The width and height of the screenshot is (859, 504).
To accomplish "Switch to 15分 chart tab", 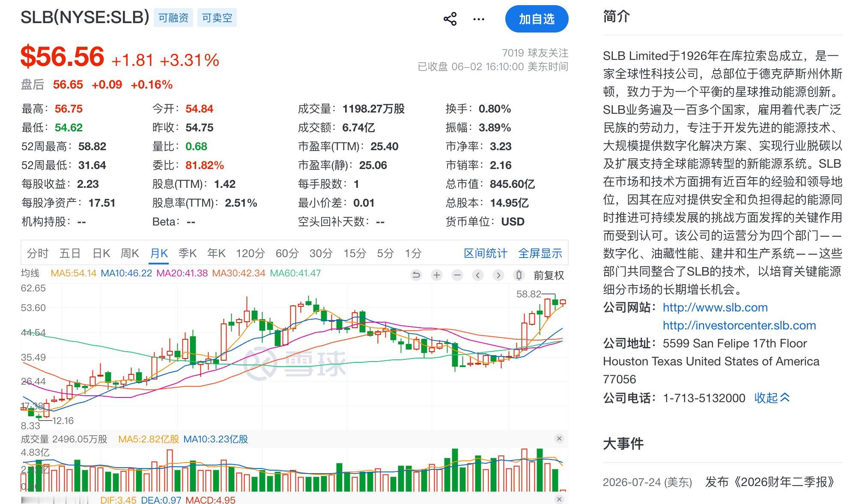I will tap(355, 253).
